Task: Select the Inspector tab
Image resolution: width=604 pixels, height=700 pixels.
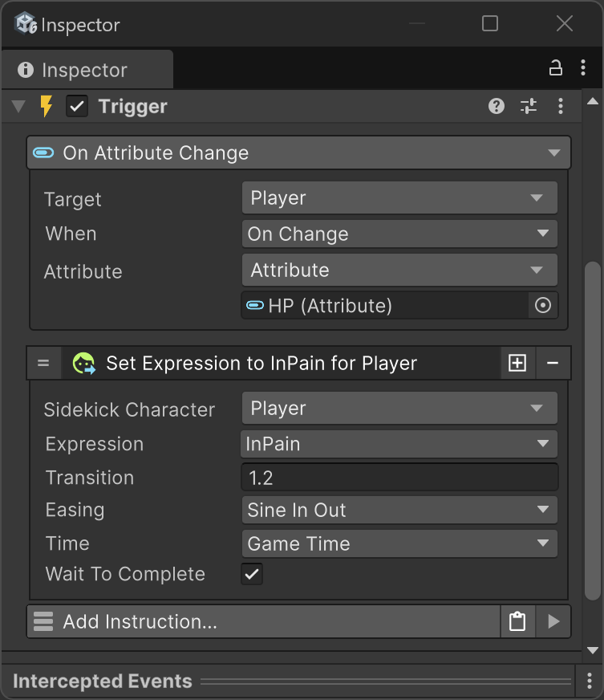Action: (85, 70)
